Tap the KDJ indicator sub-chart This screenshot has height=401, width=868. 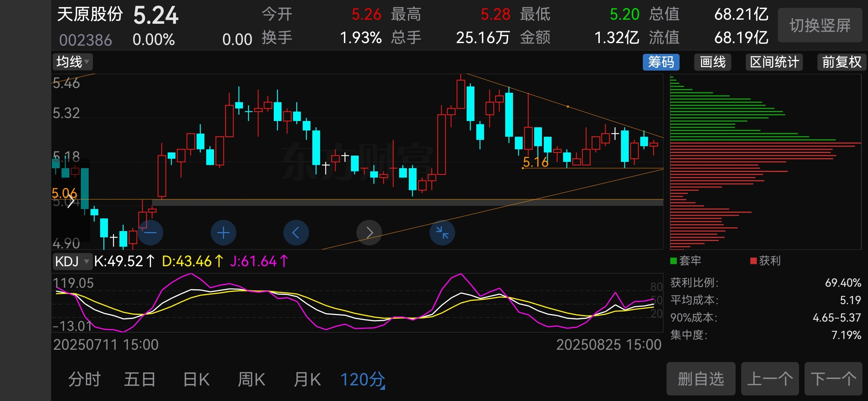[x=357, y=303]
